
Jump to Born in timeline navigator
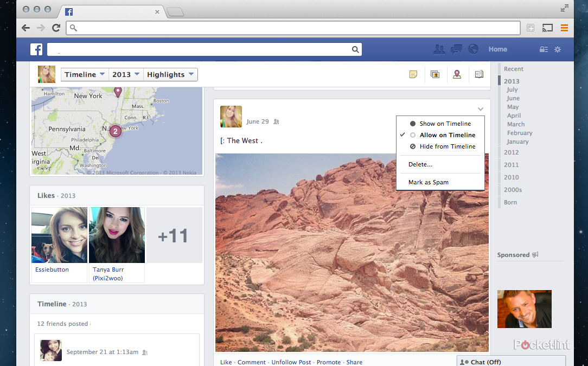point(510,202)
